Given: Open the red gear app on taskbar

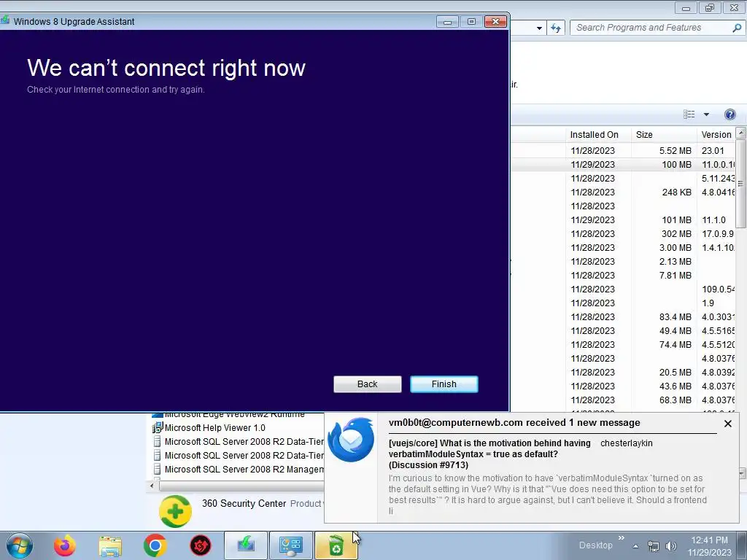Looking at the screenshot, I should click(201, 545).
